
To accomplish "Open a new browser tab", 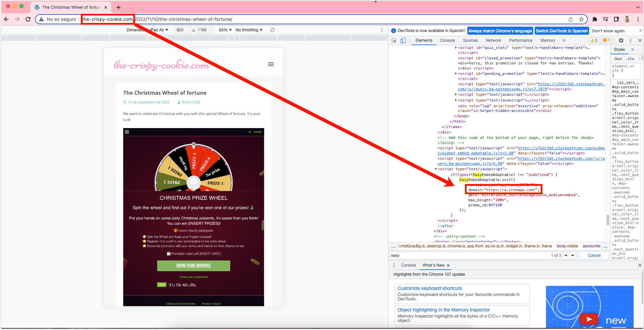I will (118, 7).
